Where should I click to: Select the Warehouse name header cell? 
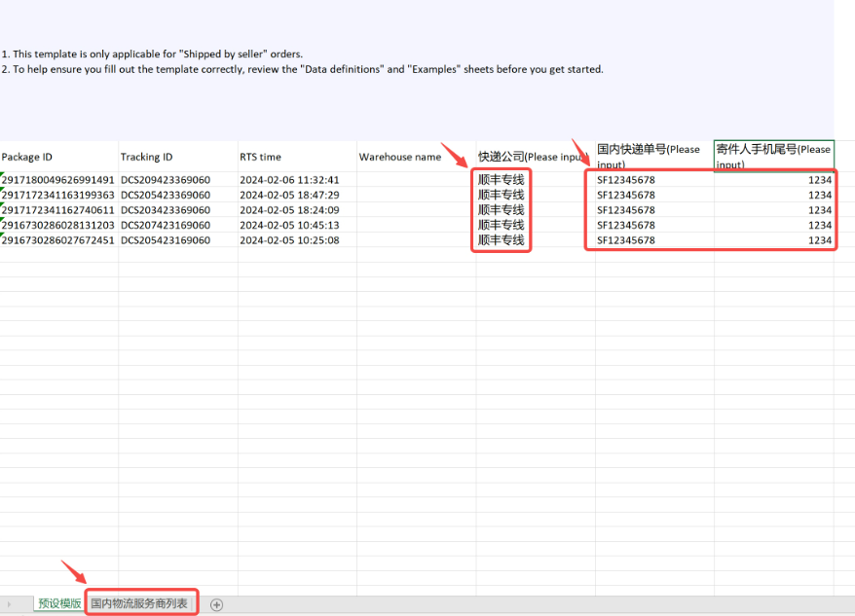pyautogui.click(x=416, y=157)
